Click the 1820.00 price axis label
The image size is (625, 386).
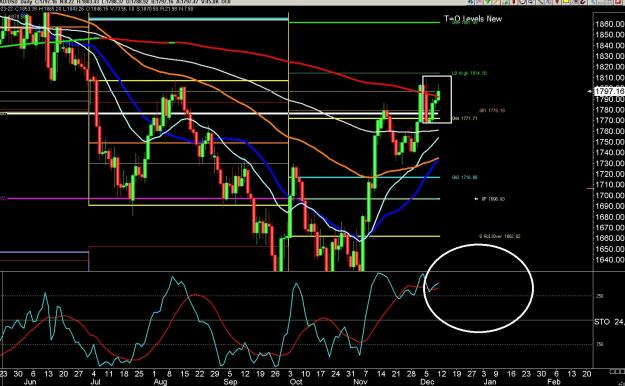click(609, 67)
